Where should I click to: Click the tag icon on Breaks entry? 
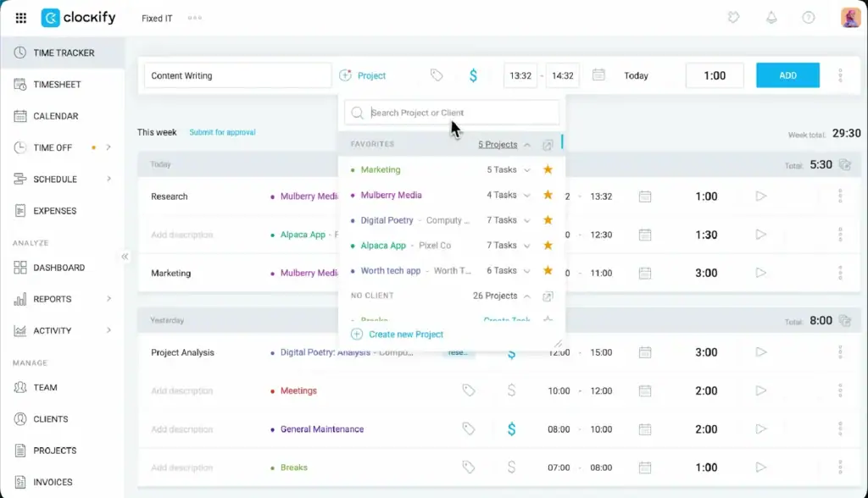coord(468,468)
